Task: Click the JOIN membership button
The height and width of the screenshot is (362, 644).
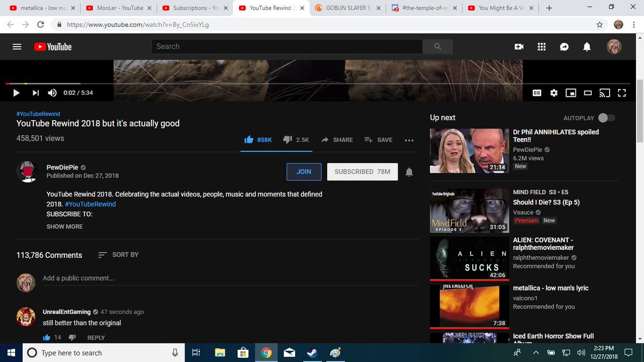Action: coord(304,172)
